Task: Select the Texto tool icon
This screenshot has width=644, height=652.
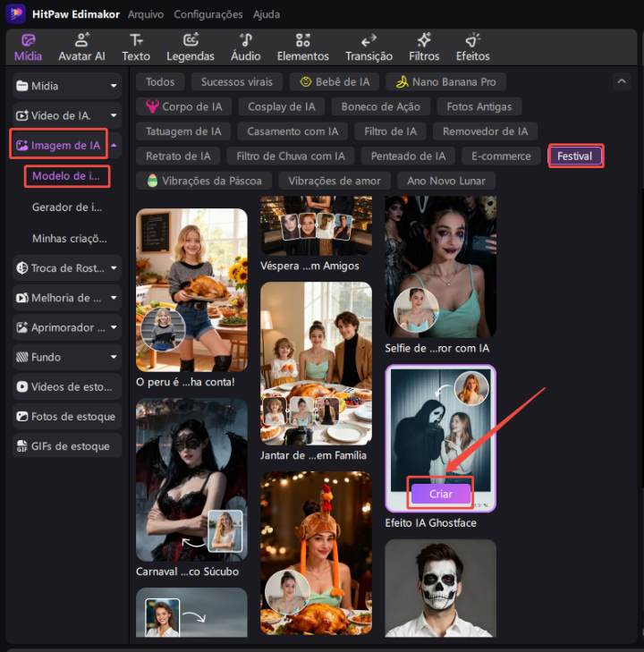Action: click(x=136, y=40)
